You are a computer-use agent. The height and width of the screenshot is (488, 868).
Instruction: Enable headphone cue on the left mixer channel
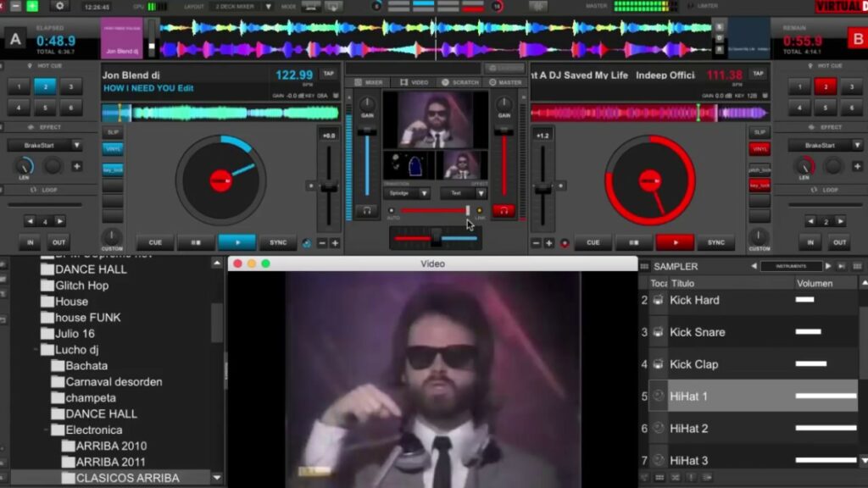pos(365,211)
